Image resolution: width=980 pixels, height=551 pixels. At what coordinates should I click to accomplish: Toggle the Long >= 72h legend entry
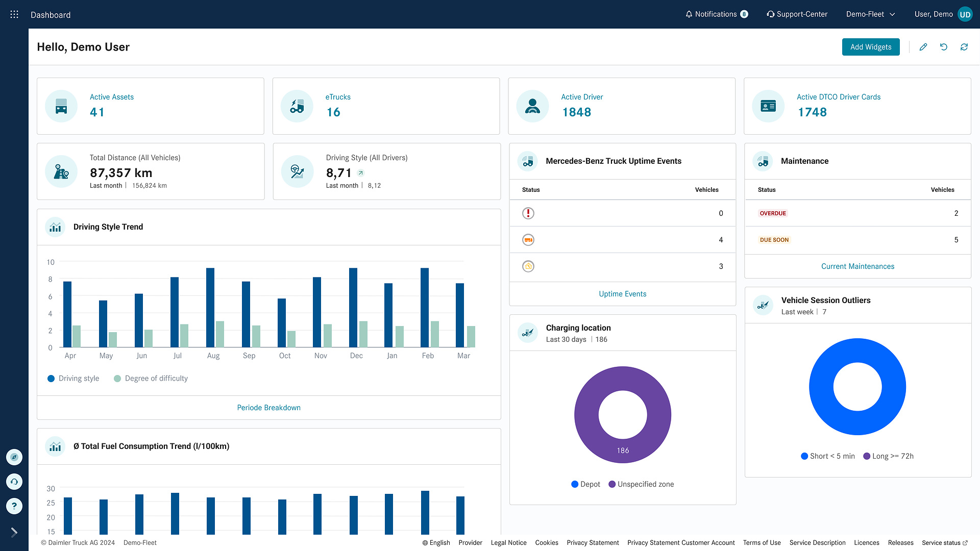(x=889, y=456)
